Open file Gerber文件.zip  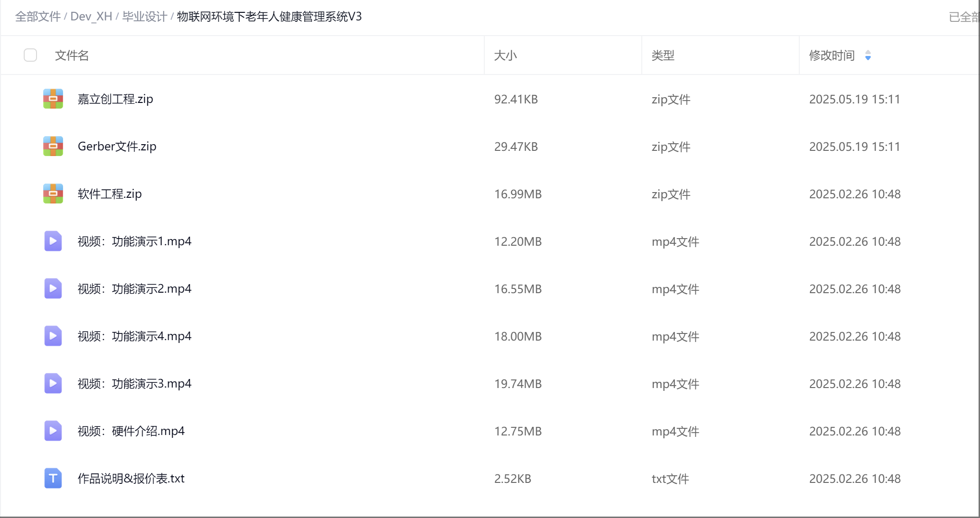point(117,147)
